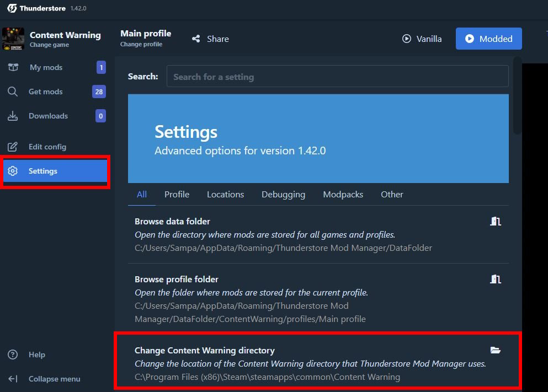Click the Edit config pencil icon
Image resolution: width=548 pixels, height=392 pixels.
13,147
